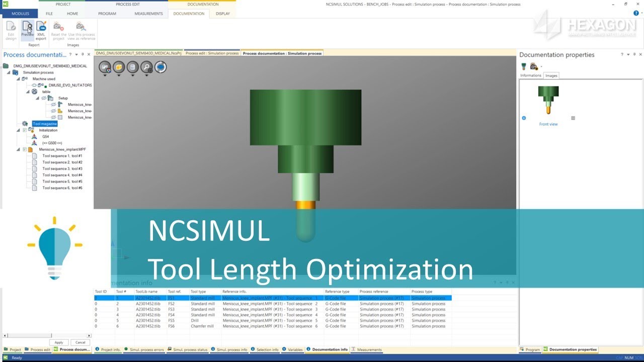Viewport: 644px width, 362px height.
Task: Click the document round icon in viewport toolbar
Action: (x=132, y=67)
